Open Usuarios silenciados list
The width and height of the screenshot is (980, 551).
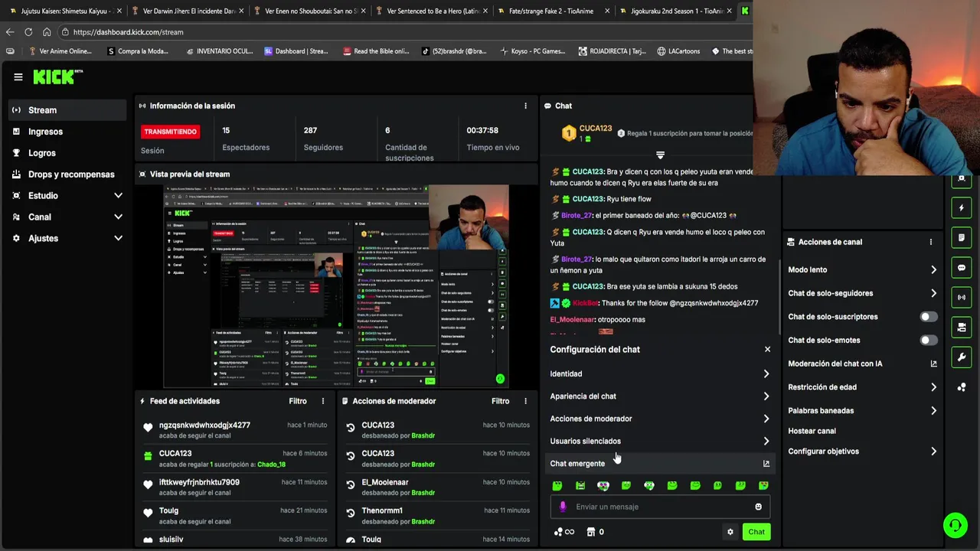tap(660, 441)
